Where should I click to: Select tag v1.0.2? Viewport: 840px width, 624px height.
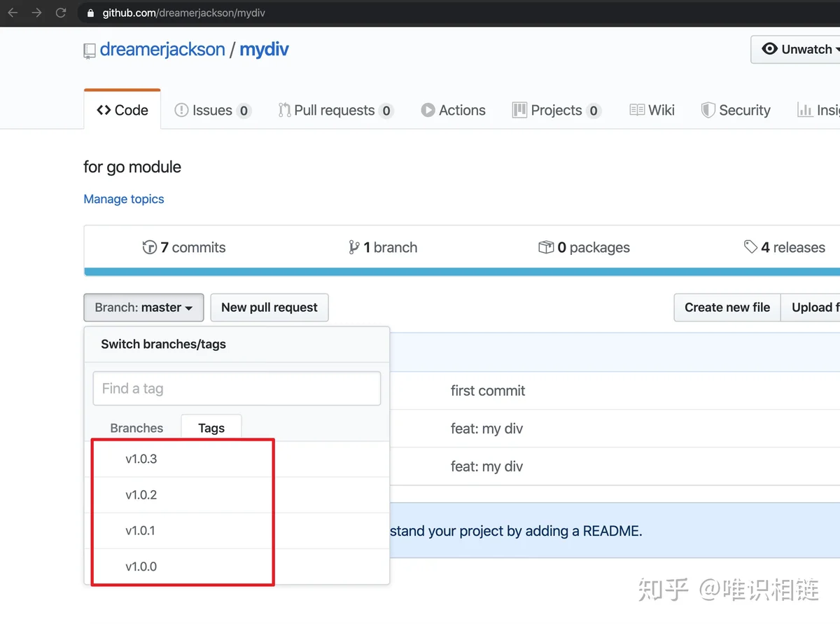click(x=237, y=495)
